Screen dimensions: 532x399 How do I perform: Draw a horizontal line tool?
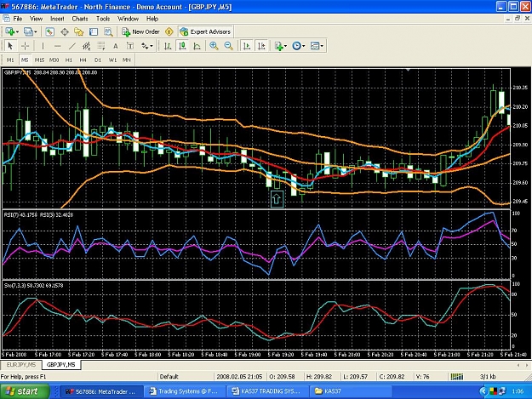coord(57,46)
